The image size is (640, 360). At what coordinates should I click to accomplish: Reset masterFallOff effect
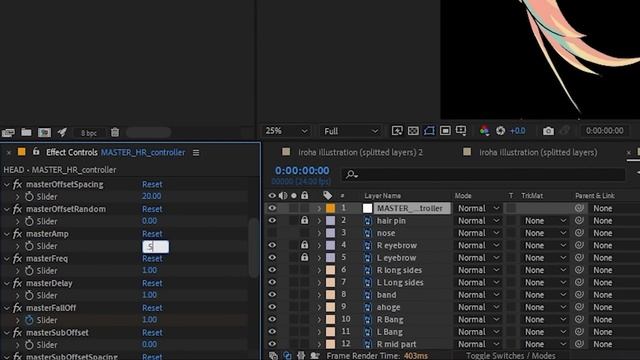click(152, 308)
